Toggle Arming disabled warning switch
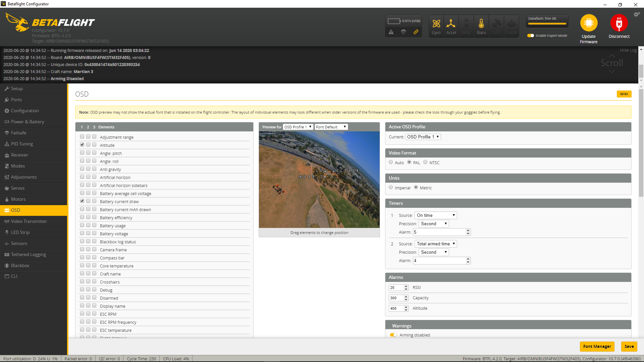This screenshot has height=362, width=644. click(x=393, y=335)
